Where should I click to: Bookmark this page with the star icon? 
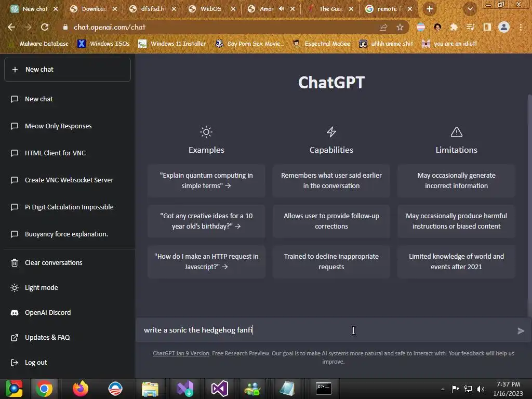pyautogui.click(x=400, y=27)
